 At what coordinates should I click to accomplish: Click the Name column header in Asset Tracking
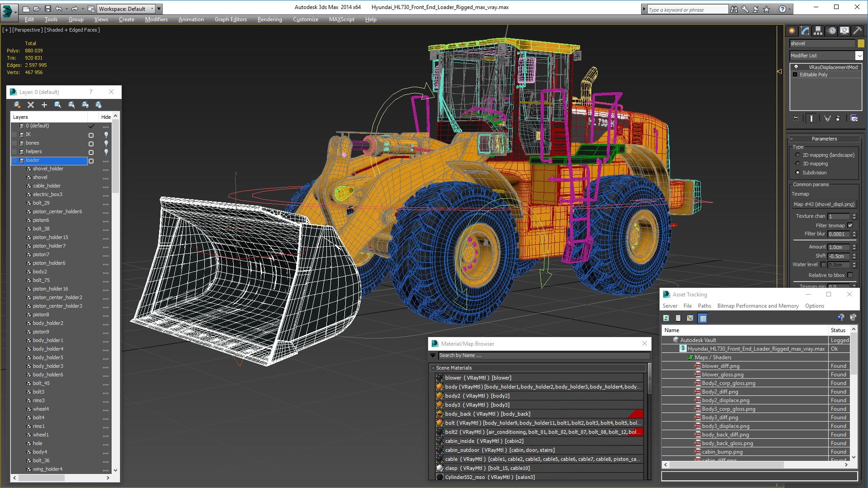745,330
